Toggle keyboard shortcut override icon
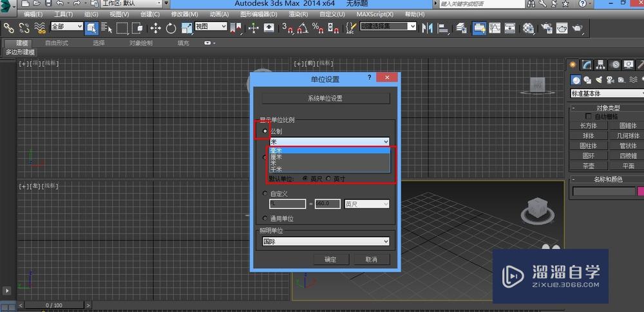This screenshot has width=644, height=312. 269,28
